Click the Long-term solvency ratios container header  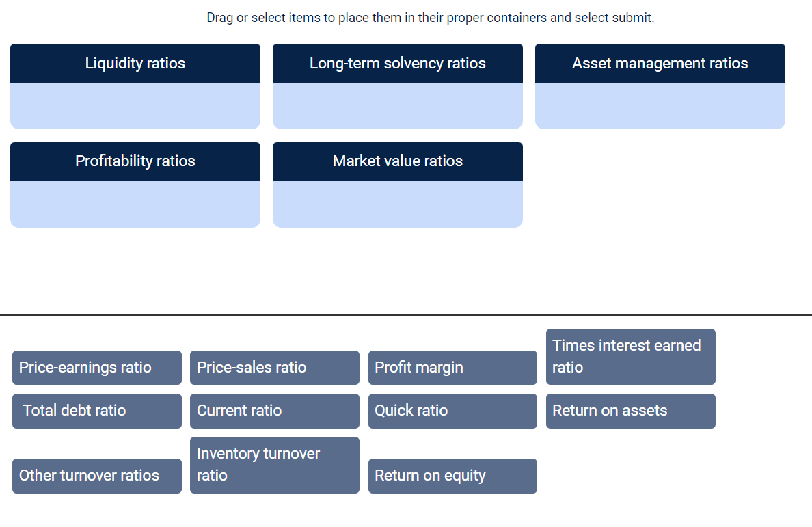(x=397, y=63)
